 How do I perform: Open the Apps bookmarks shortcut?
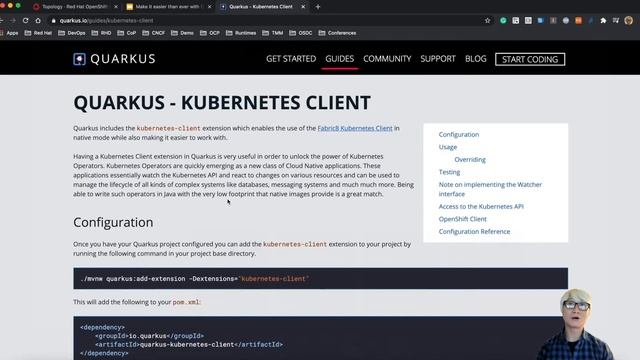pyautogui.click(x=10, y=33)
